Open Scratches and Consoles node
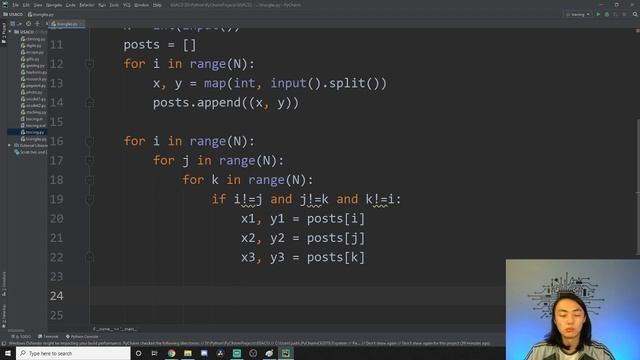640x360 pixels. pos(31,152)
